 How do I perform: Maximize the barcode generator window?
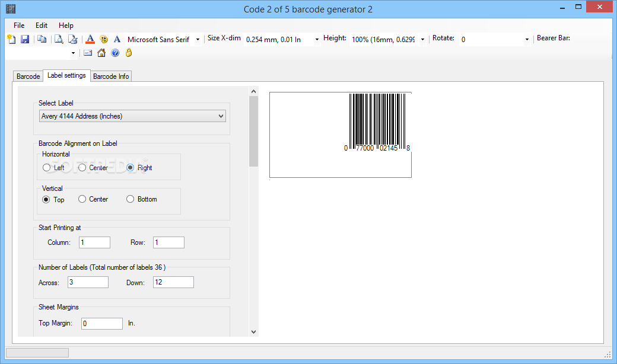pyautogui.click(x=578, y=7)
